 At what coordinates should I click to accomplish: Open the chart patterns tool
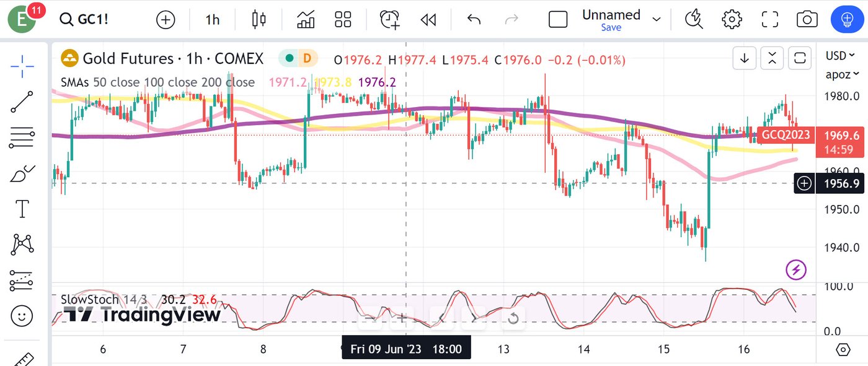[x=22, y=245]
